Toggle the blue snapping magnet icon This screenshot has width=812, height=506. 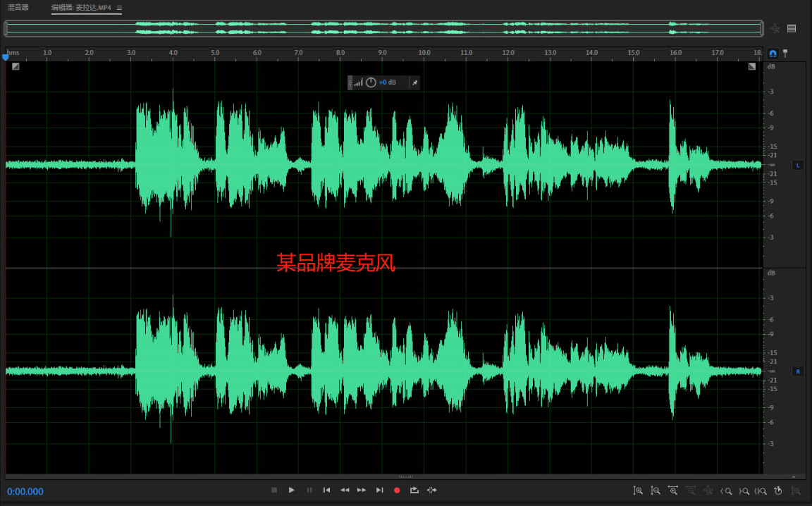coord(773,53)
